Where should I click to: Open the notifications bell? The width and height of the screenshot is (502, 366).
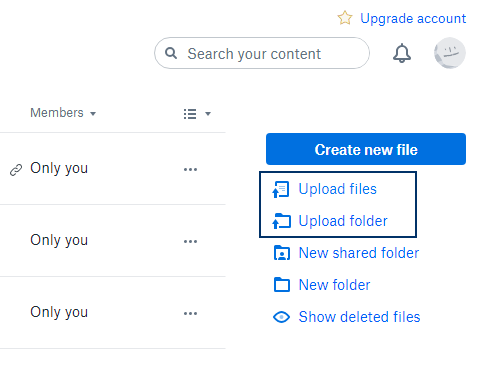402,53
